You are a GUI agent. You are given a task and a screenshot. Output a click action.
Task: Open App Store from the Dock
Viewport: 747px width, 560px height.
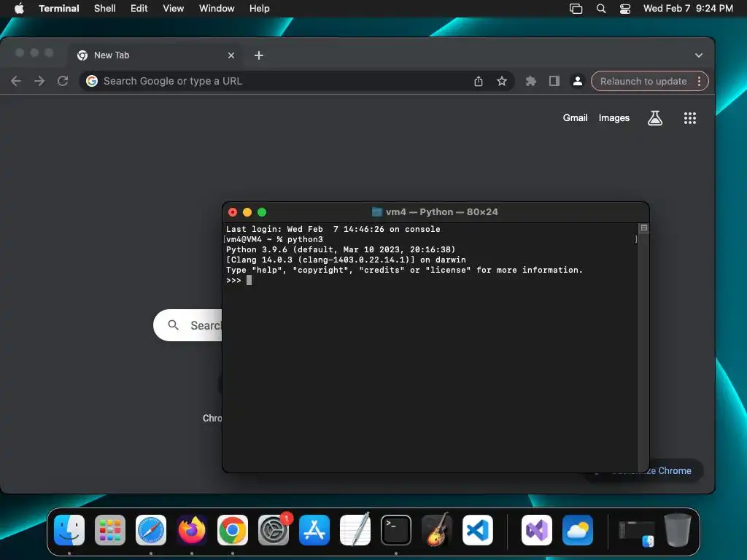pos(314,530)
